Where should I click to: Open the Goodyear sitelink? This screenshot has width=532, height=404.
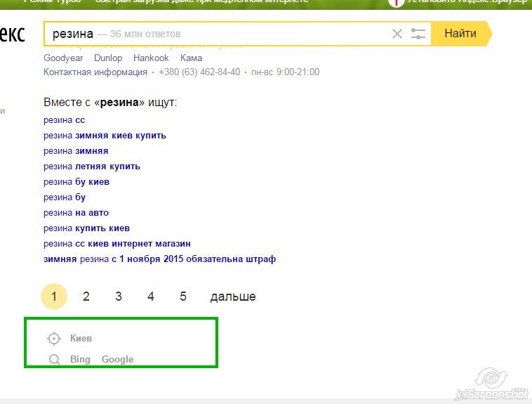click(x=63, y=58)
